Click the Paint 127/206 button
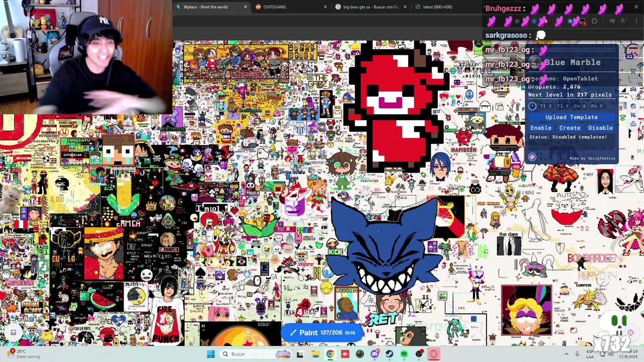 point(322,332)
